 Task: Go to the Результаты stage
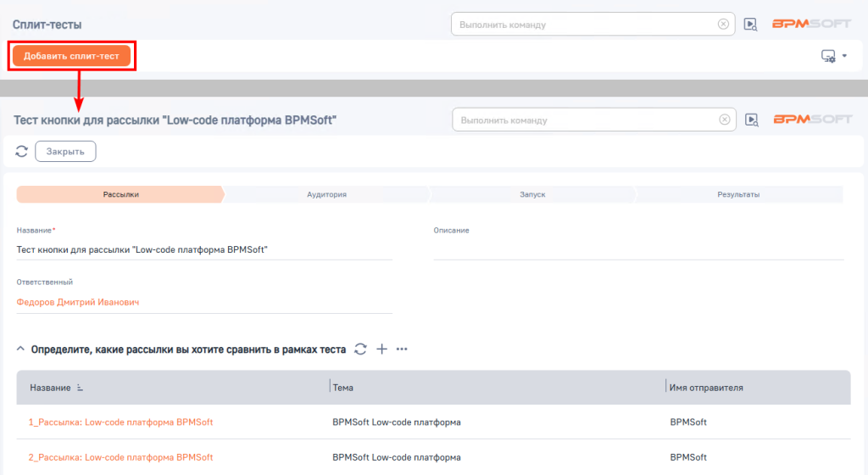pyautogui.click(x=738, y=194)
